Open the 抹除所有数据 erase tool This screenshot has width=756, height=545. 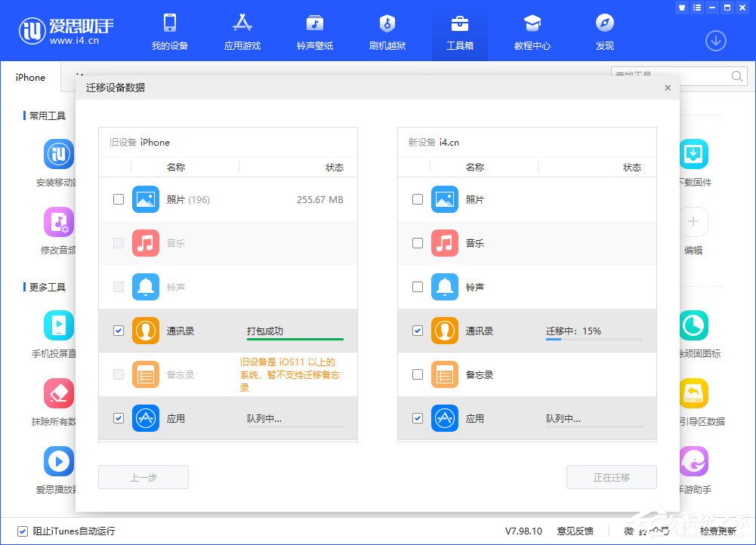58,393
